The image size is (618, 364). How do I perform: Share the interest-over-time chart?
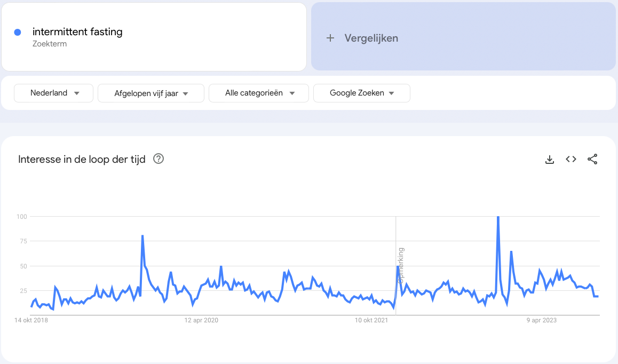(x=592, y=159)
